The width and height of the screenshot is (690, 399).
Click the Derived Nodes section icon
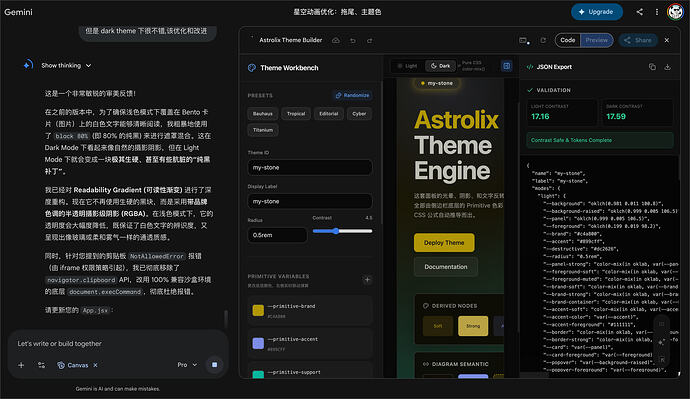tap(426, 306)
